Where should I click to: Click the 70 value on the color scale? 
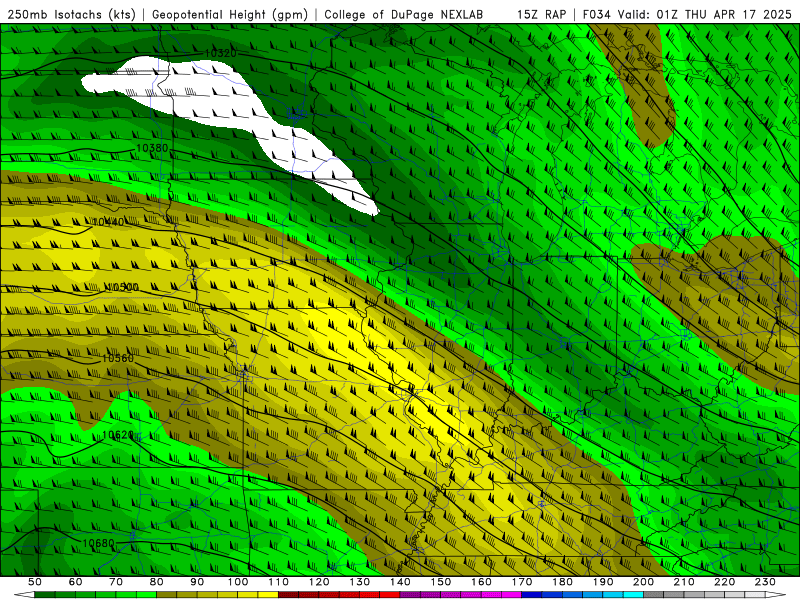pos(116,582)
